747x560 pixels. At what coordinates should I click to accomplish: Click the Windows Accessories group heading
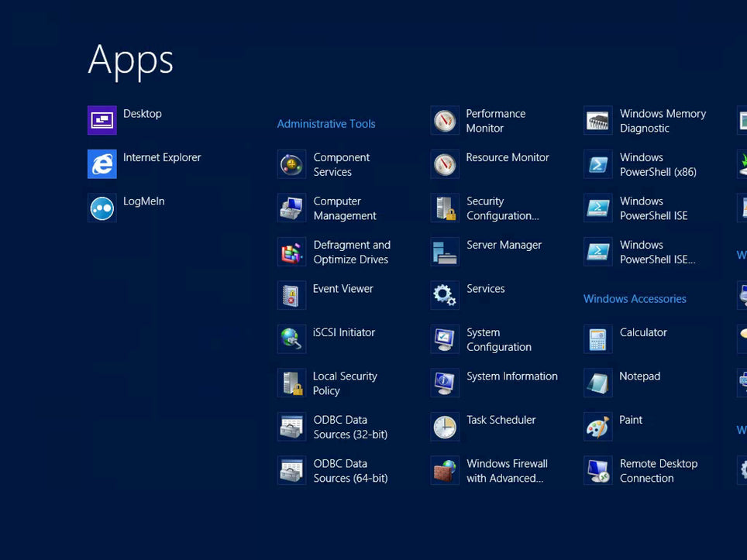pyautogui.click(x=635, y=299)
